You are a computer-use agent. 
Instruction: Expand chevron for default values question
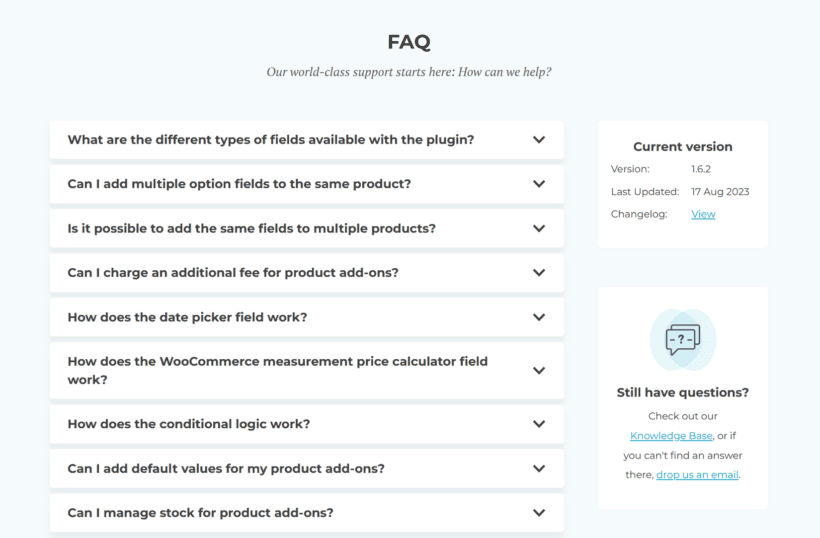(539, 468)
